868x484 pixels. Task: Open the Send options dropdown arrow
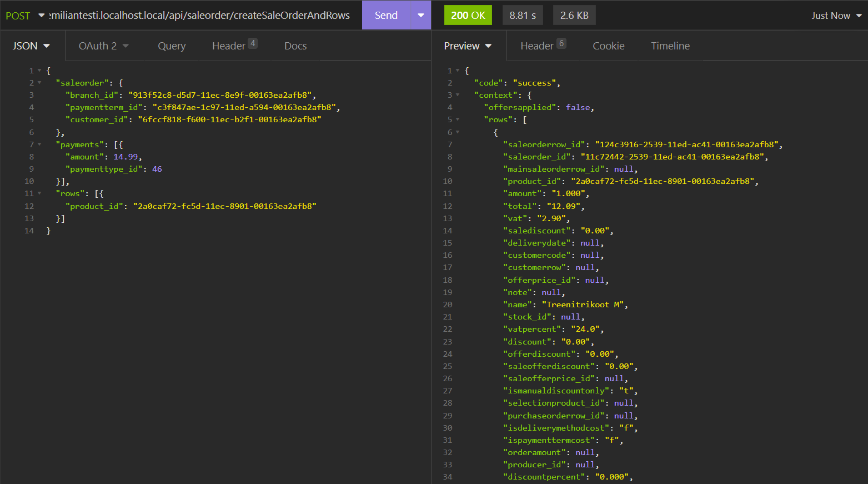tap(421, 16)
